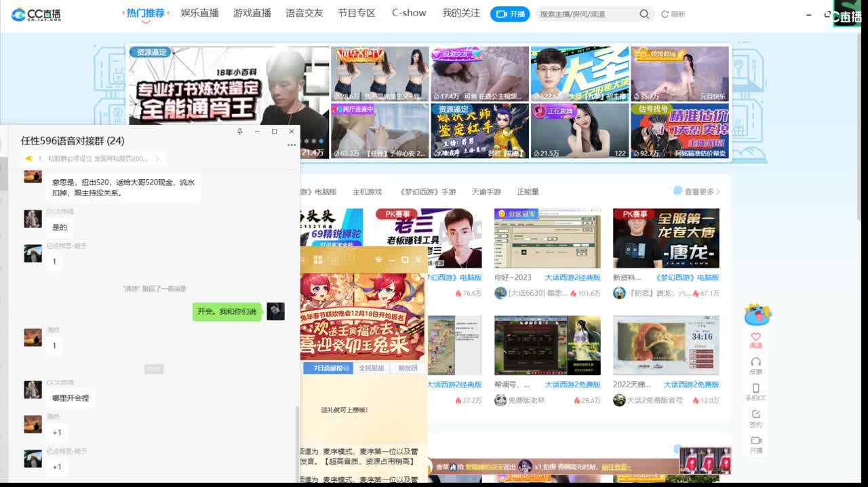Open the 热门推荐 tab
868x487 pixels.
click(x=145, y=13)
